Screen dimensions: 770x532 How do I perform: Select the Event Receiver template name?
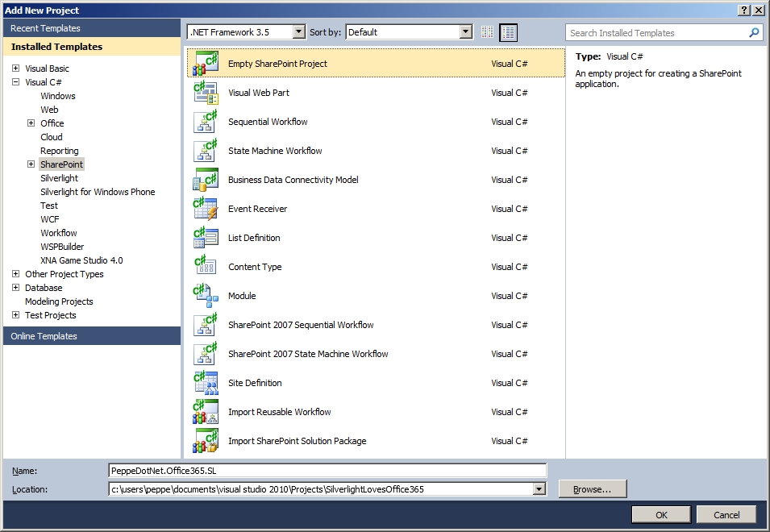point(258,209)
